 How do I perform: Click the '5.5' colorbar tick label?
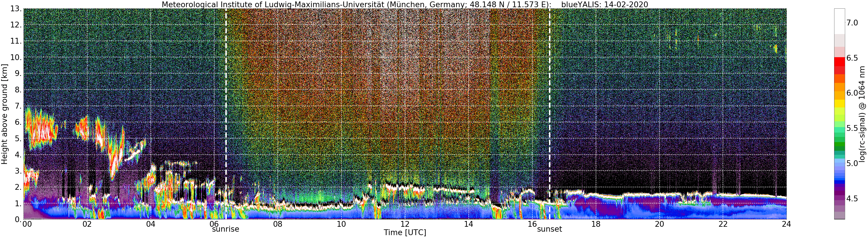[852, 128]
